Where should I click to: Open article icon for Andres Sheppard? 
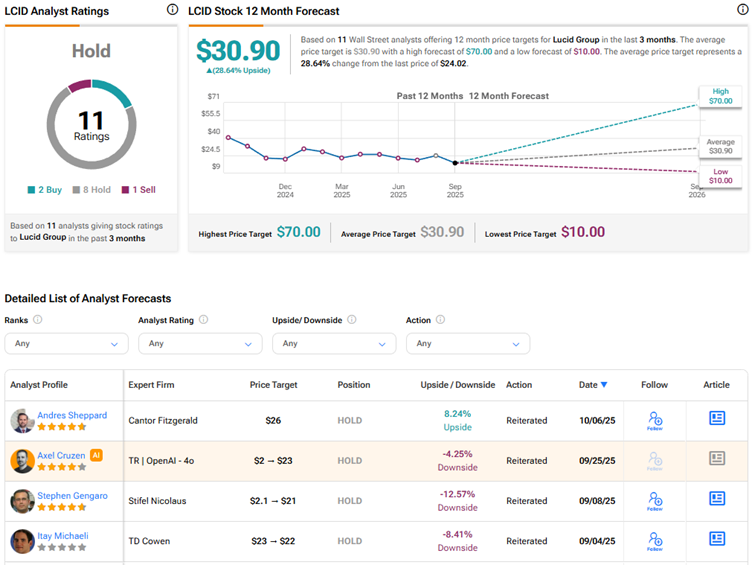click(717, 419)
